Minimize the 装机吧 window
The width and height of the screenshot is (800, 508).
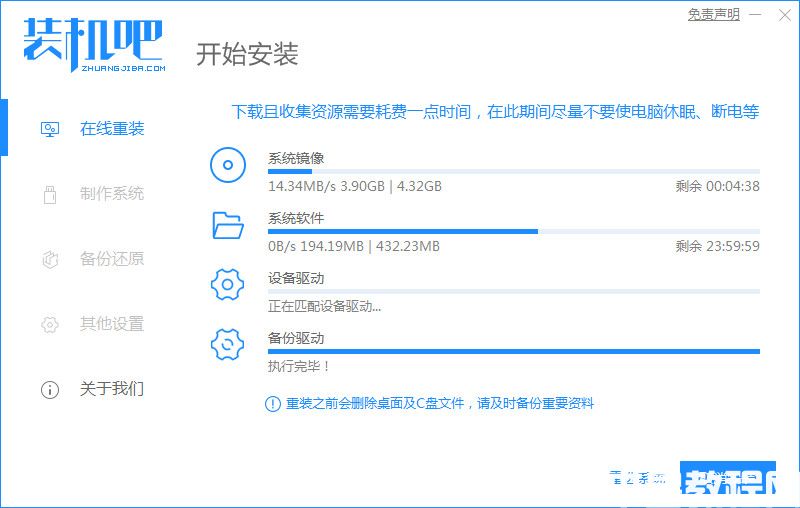click(x=756, y=15)
